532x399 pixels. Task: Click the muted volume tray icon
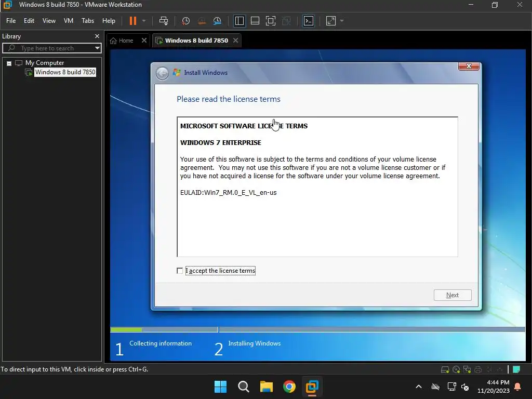[x=465, y=387]
